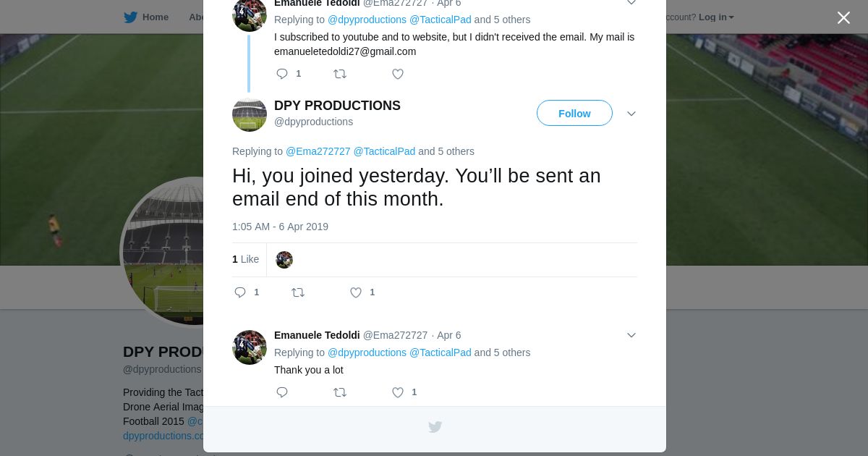868x456 pixels.
Task: Reply to the main DPY Productions tweet
Action: click(240, 292)
